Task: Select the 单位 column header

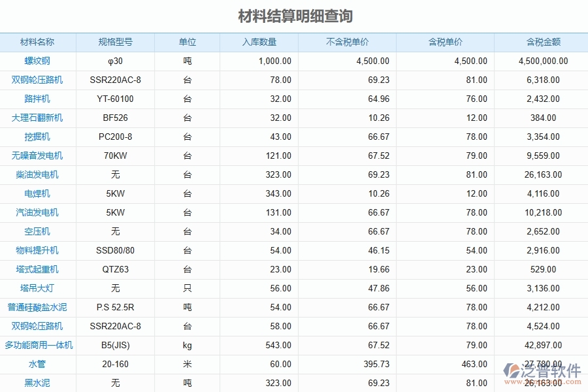Action: pos(186,42)
